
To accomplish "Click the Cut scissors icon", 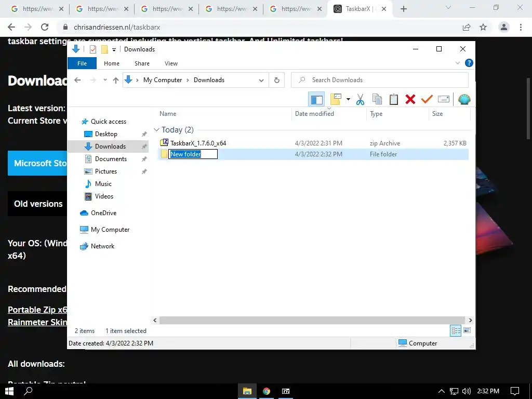I will (361, 99).
